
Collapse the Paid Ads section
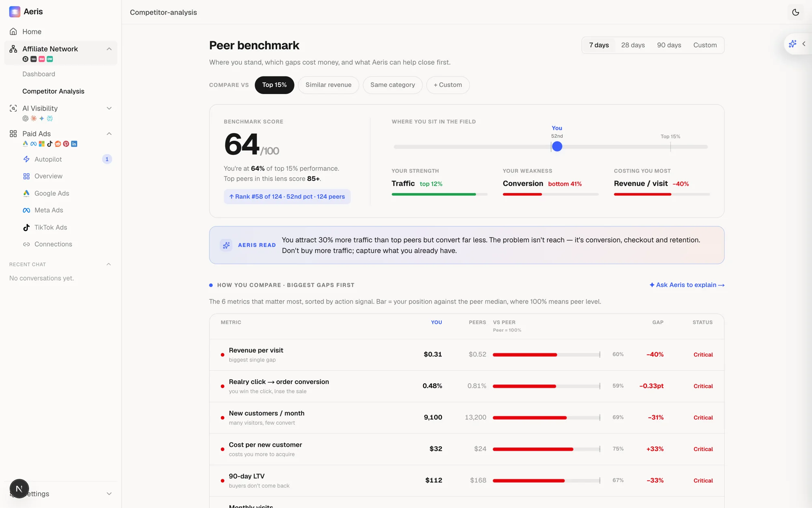pos(109,134)
